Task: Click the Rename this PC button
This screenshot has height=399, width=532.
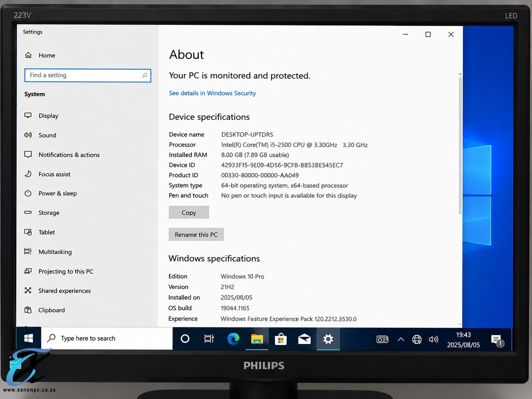Action: [196, 234]
